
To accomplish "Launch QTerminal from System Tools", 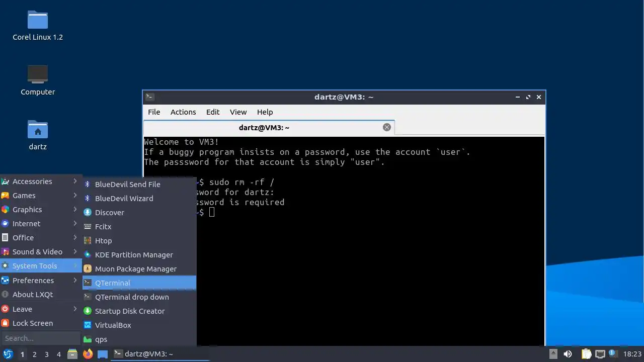I will (x=139, y=283).
